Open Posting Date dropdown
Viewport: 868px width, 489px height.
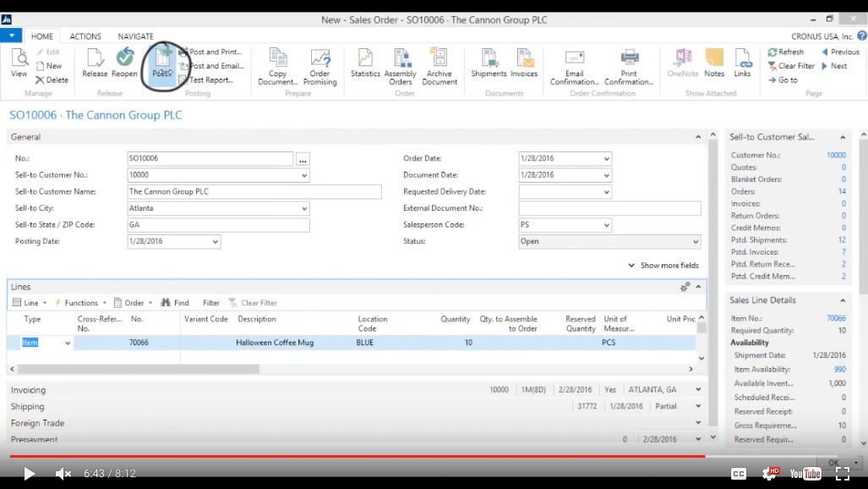pos(215,242)
